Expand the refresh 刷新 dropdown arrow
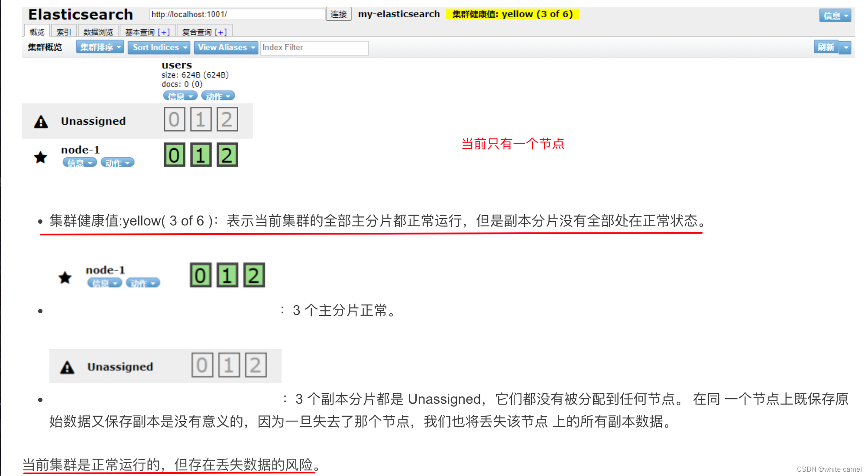 (846, 48)
